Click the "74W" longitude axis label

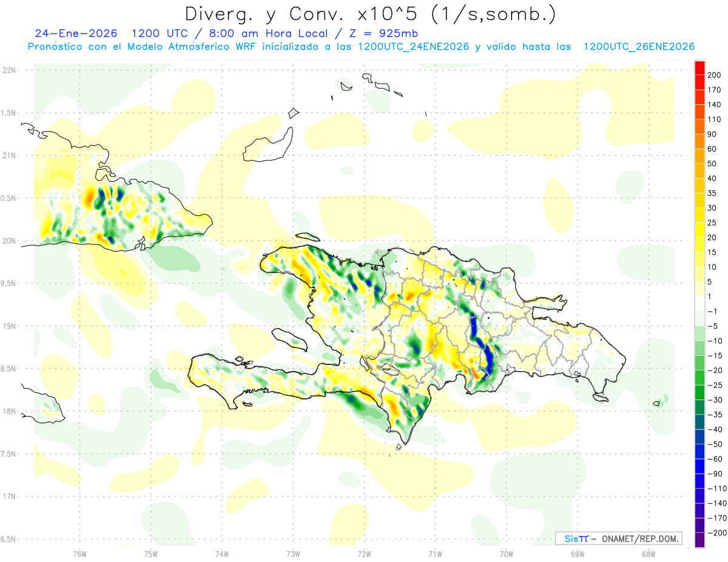(x=221, y=554)
